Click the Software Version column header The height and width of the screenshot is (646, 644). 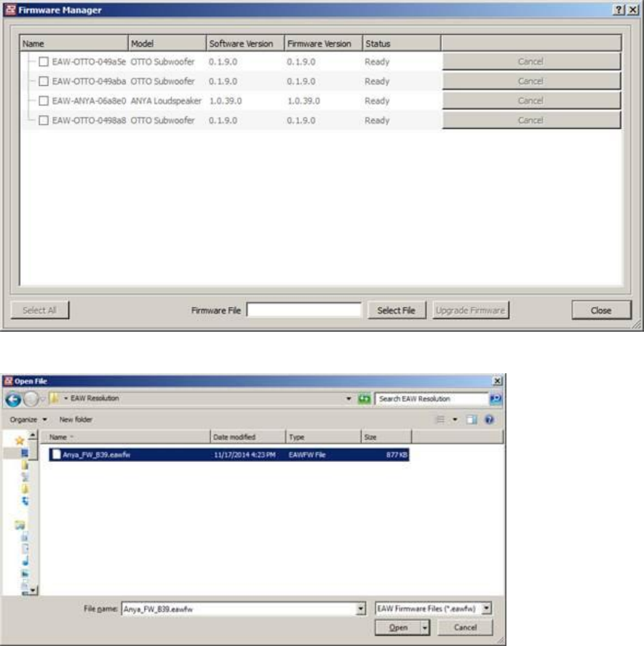coord(245,43)
